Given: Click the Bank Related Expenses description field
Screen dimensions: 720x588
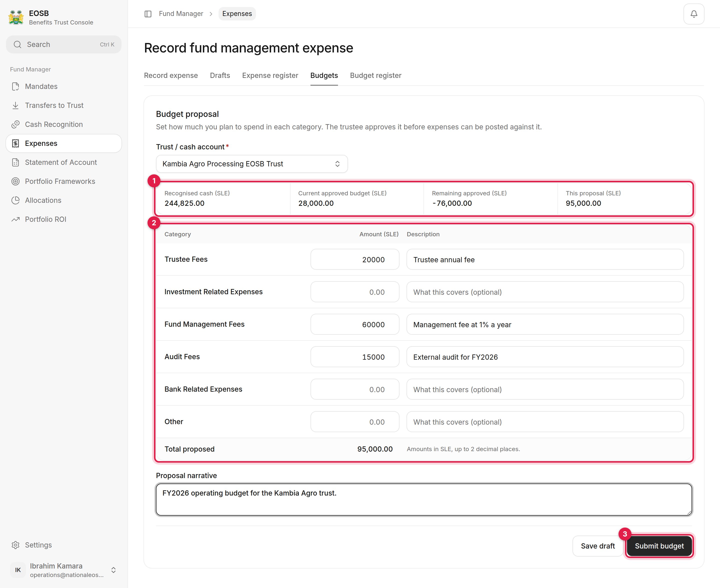Looking at the screenshot, I should coord(545,389).
